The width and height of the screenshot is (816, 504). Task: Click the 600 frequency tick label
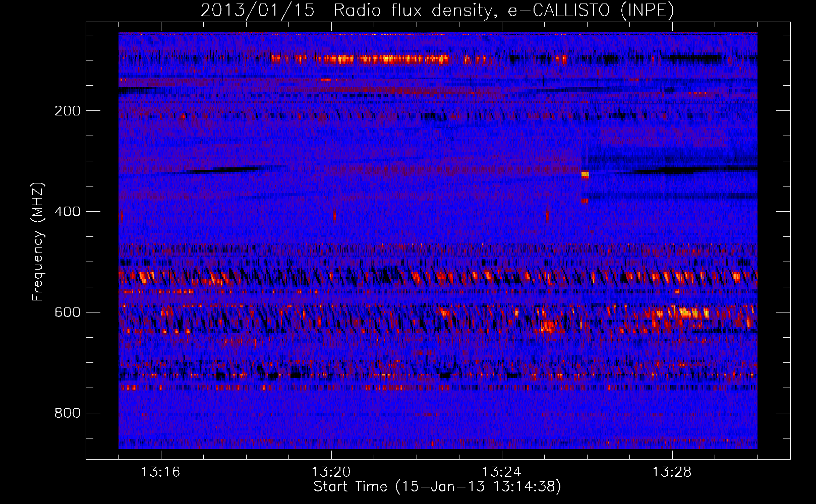click(68, 312)
